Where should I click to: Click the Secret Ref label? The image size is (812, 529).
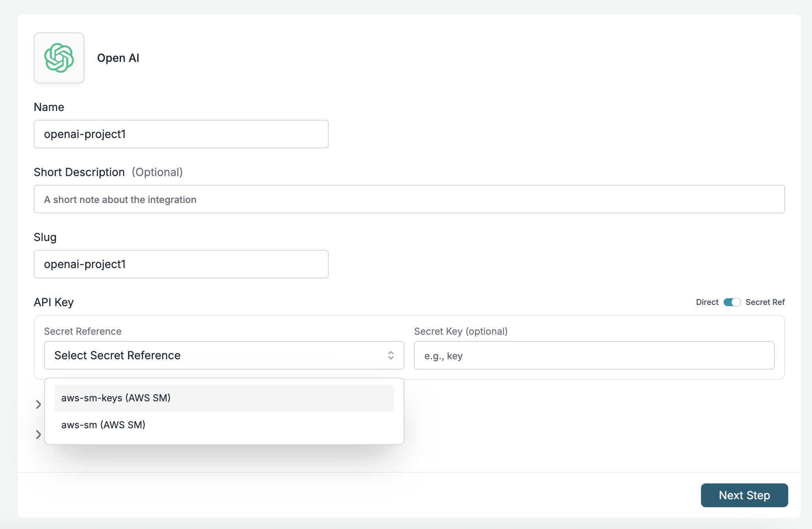pos(765,302)
